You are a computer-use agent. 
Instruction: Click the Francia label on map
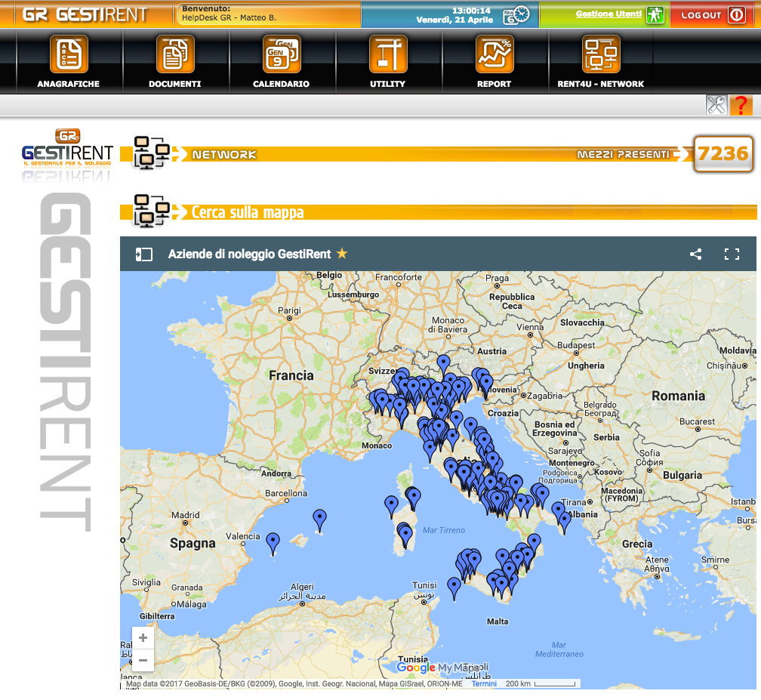291,375
